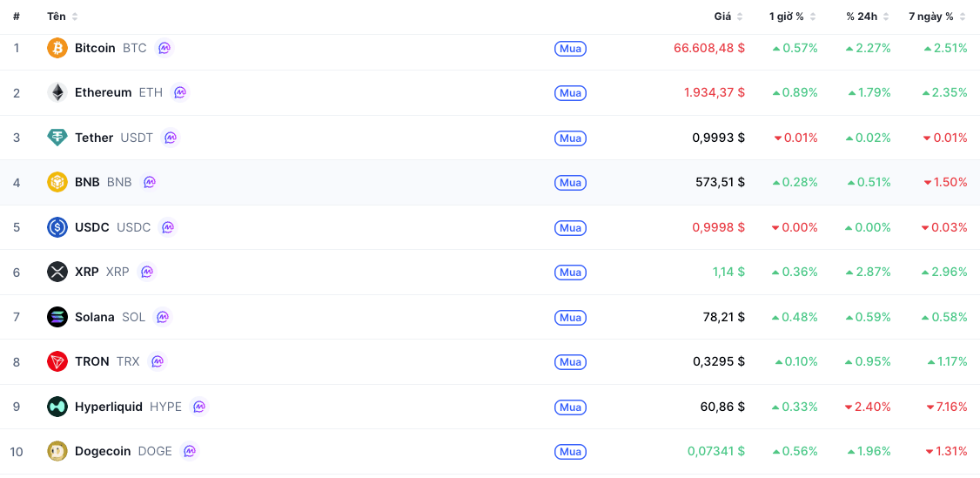This screenshot has height=478, width=980.
Task: Click the Mua button for Solana
Action: pyautogui.click(x=571, y=317)
